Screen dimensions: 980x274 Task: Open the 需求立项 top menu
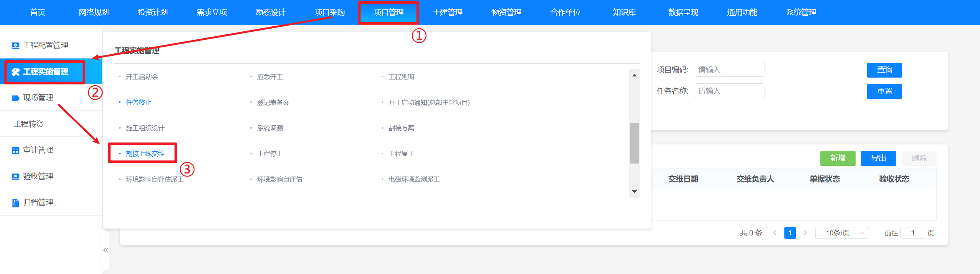212,12
